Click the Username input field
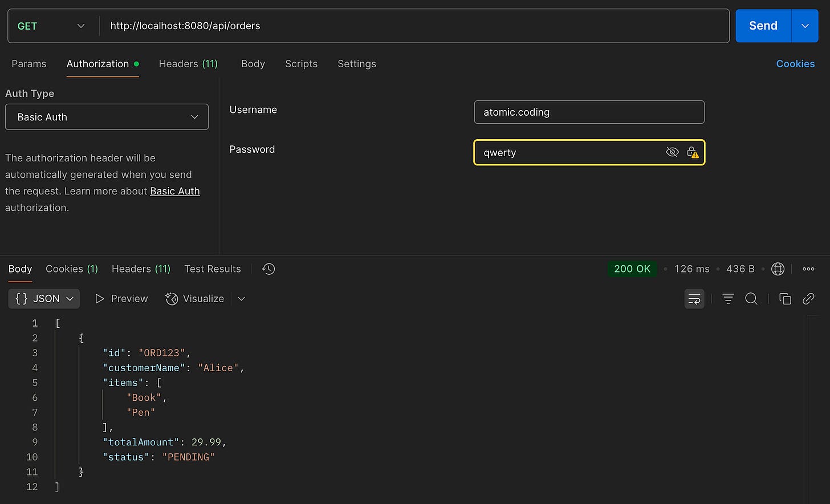Image resolution: width=830 pixels, height=504 pixels. pos(589,112)
